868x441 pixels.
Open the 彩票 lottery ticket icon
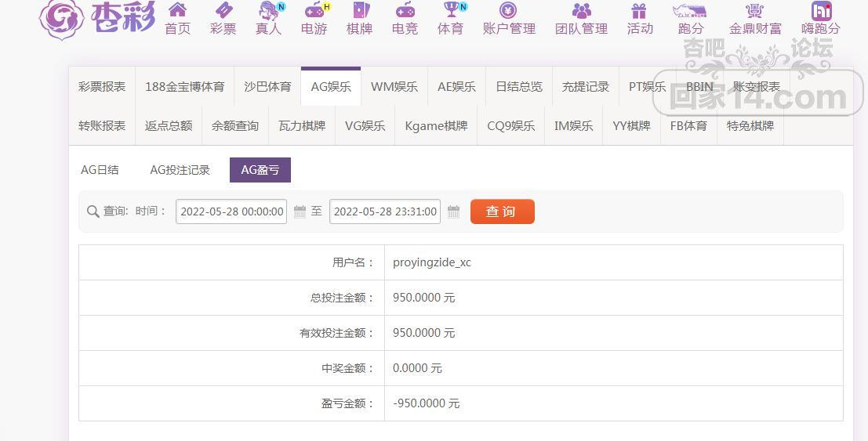[223, 11]
